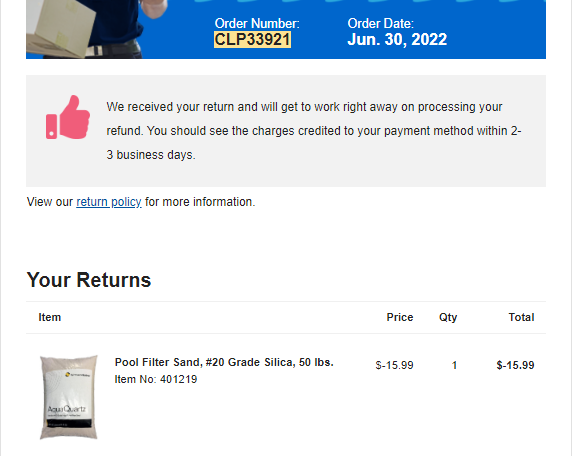The image size is (572, 456).
Task: Click the Your Returns heading
Action: click(89, 280)
